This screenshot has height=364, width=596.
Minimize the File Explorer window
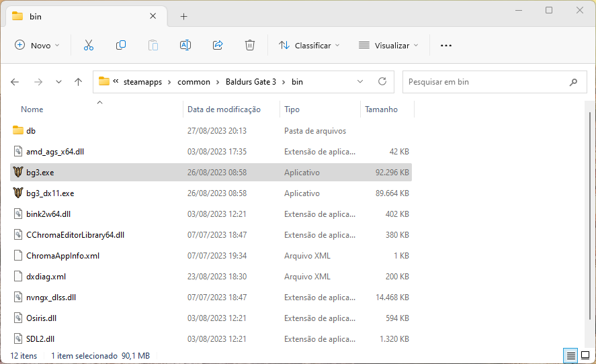[x=519, y=10]
